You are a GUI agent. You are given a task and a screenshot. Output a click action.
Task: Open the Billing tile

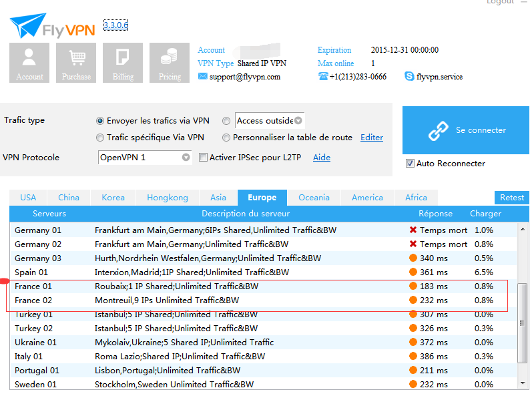123,63
